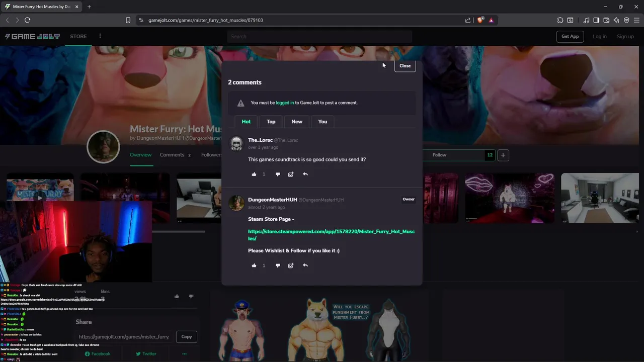Open the Steam store page link
This screenshot has height=362, width=644.
(x=332, y=235)
